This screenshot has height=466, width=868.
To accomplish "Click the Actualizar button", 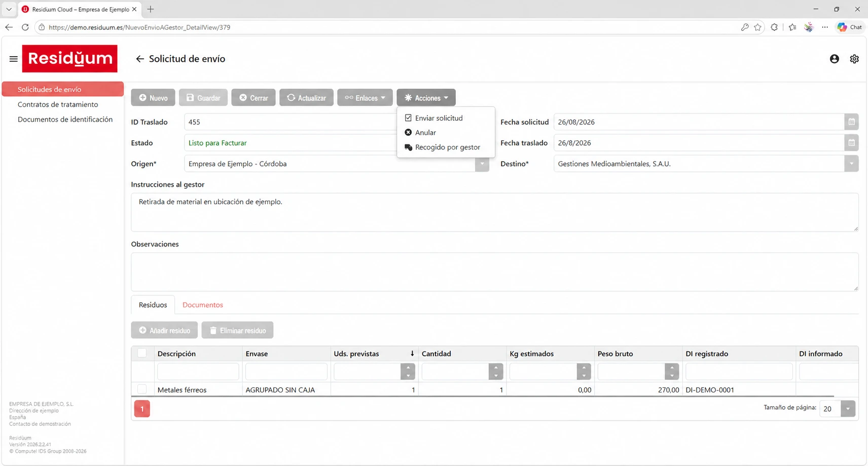I will point(306,98).
